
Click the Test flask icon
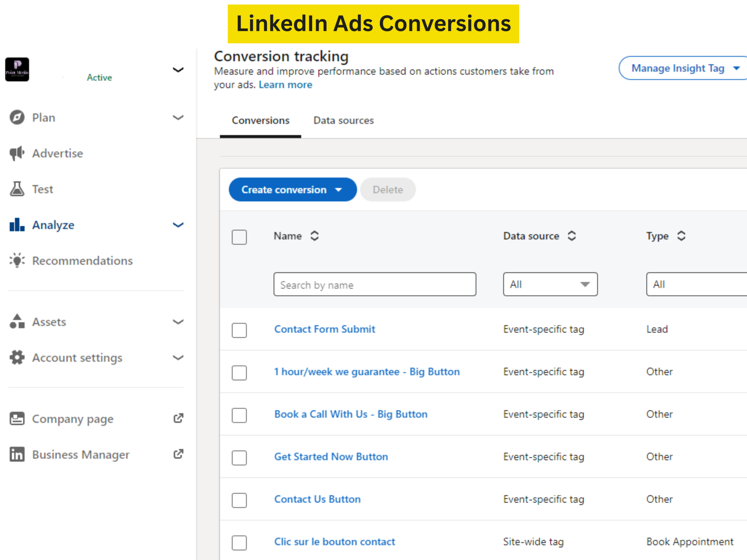pyautogui.click(x=17, y=189)
